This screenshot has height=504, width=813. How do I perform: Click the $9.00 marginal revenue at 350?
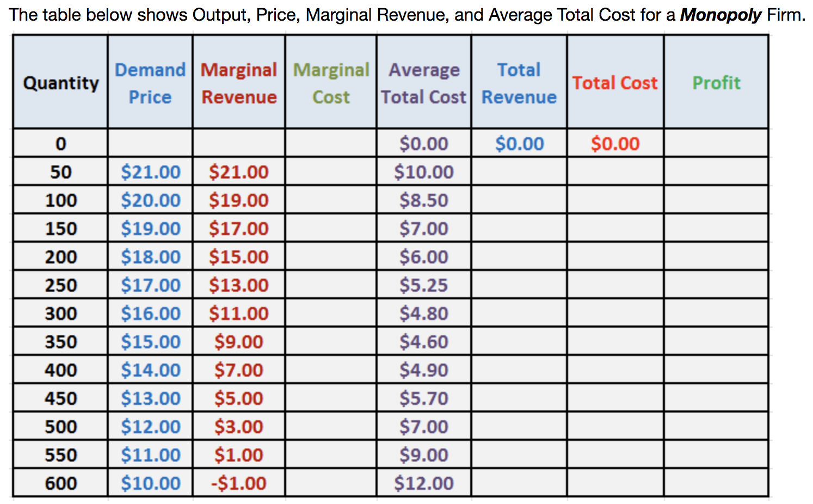pos(238,341)
